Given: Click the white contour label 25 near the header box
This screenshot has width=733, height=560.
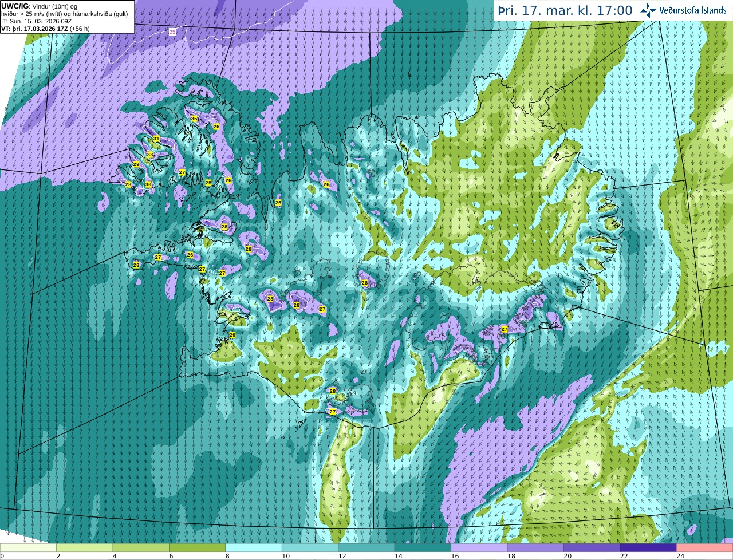Looking at the screenshot, I should [172, 33].
